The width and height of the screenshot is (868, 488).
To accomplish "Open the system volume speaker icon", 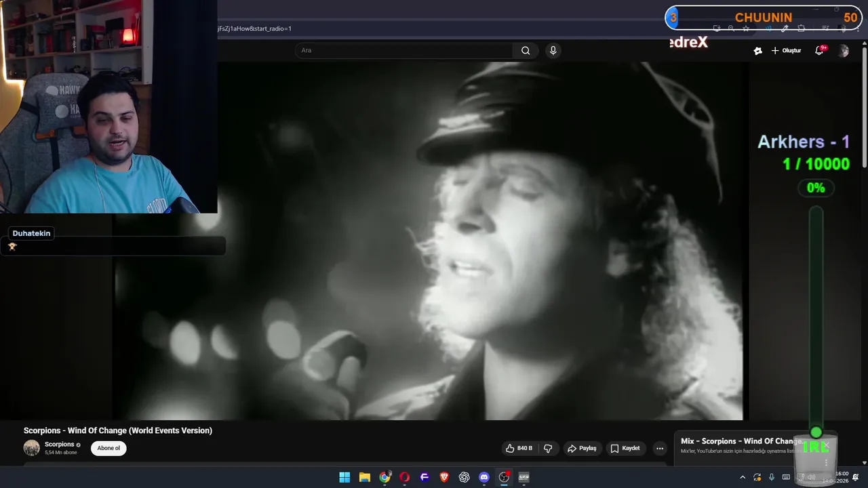I will tap(811, 477).
